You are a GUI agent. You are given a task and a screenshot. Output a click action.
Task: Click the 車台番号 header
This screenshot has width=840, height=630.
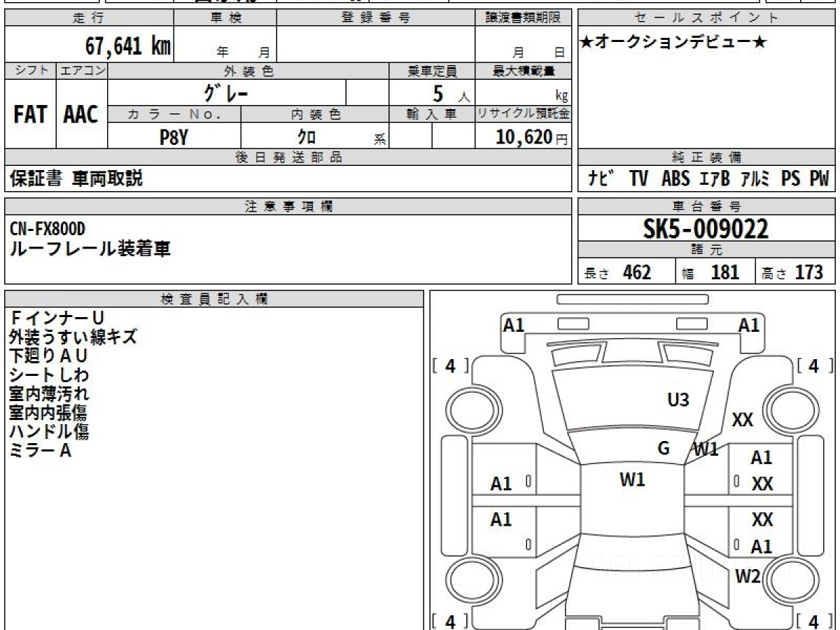pos(707,206)
